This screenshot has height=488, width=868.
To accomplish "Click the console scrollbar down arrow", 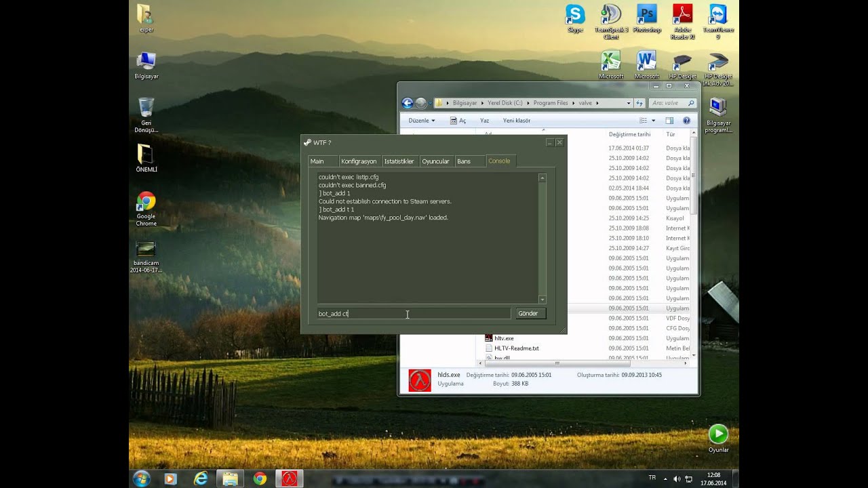I will point(542,300).
